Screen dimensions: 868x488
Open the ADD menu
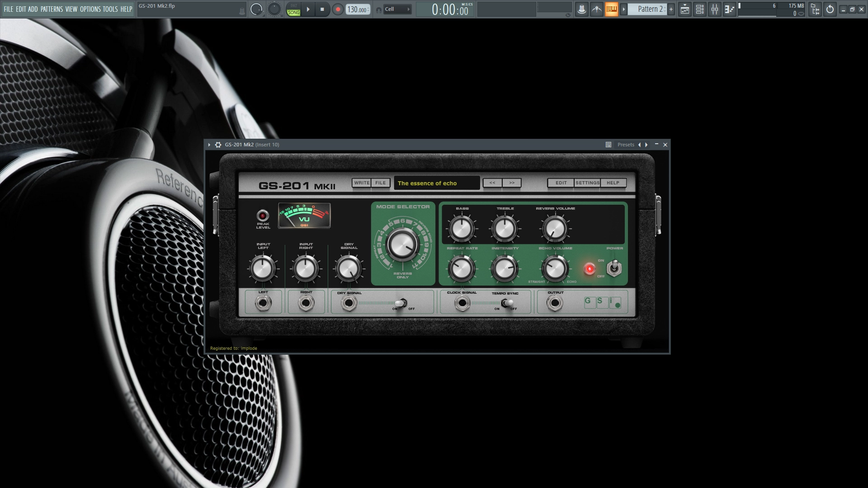point(33,9)
